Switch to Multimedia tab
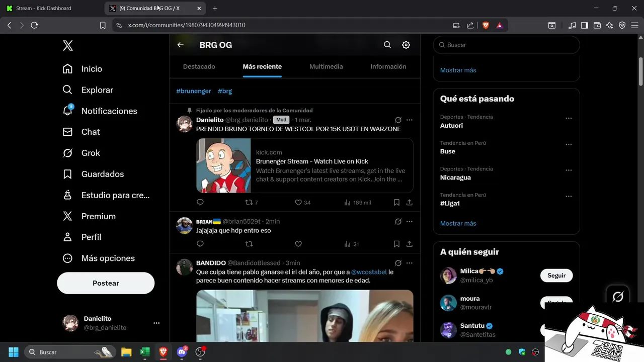The height and width of the screenshot is (362, 644). 326,66
